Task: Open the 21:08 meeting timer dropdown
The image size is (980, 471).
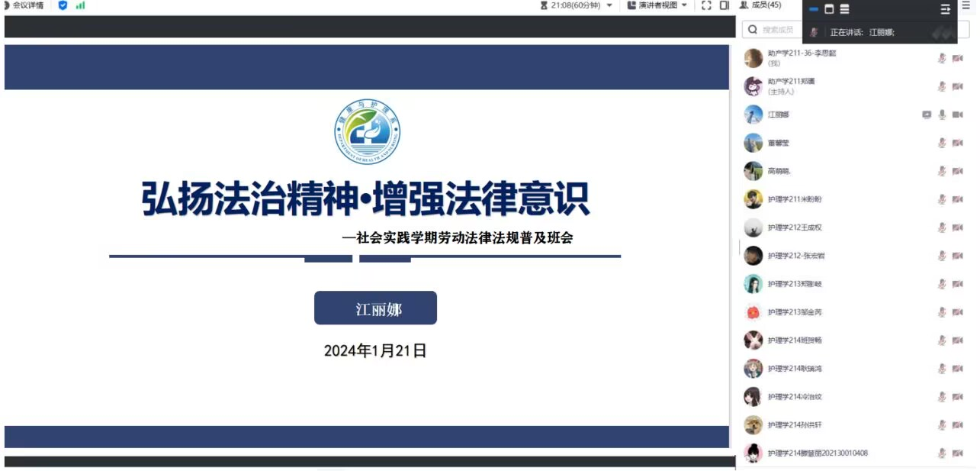Action: point(609,5)
